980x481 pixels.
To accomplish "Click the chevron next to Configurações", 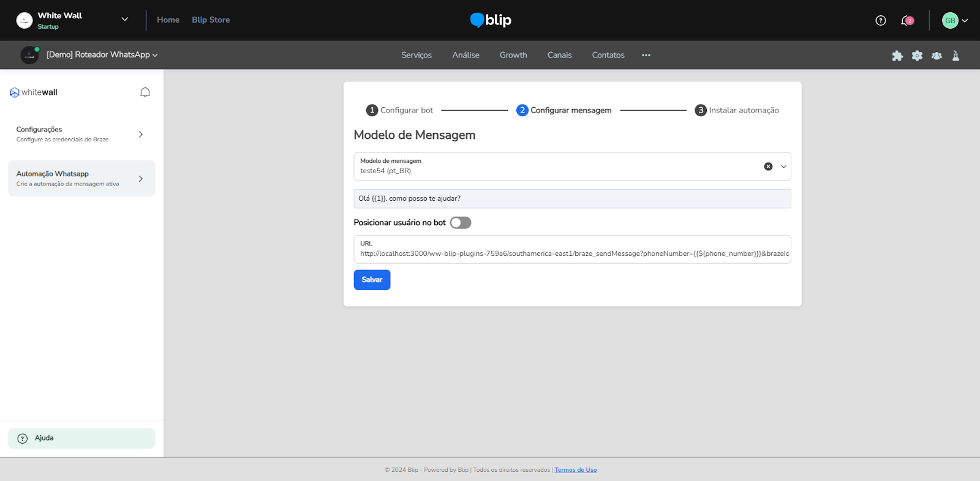I will click(141, 134).
